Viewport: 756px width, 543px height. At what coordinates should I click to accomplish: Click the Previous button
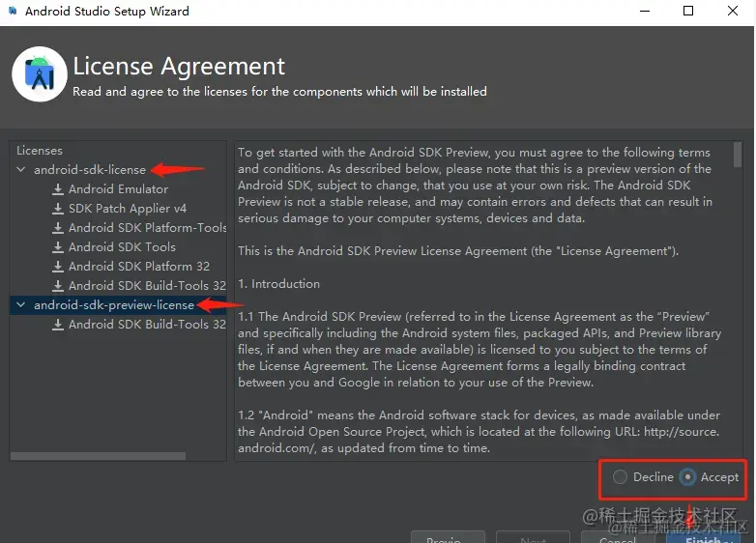tap(448, 537)
